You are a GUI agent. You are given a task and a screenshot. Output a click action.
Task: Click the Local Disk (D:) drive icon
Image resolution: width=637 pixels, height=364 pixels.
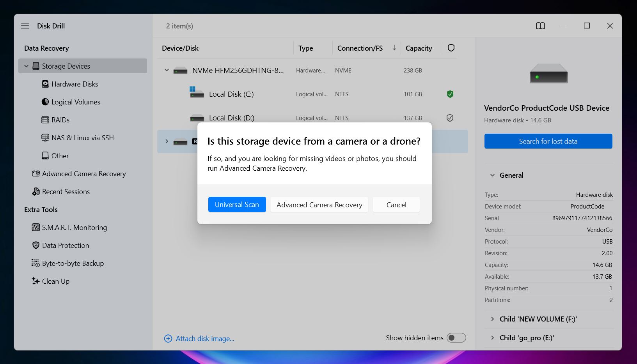pos(197,118)
